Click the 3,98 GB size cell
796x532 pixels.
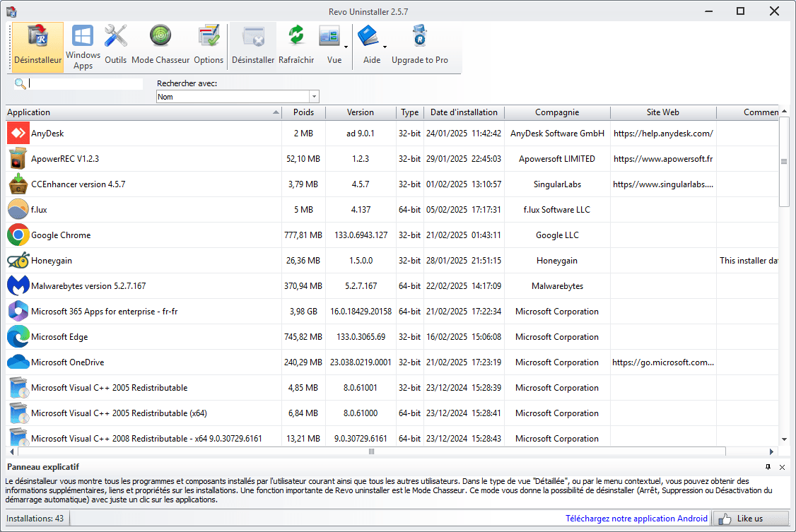303,312
